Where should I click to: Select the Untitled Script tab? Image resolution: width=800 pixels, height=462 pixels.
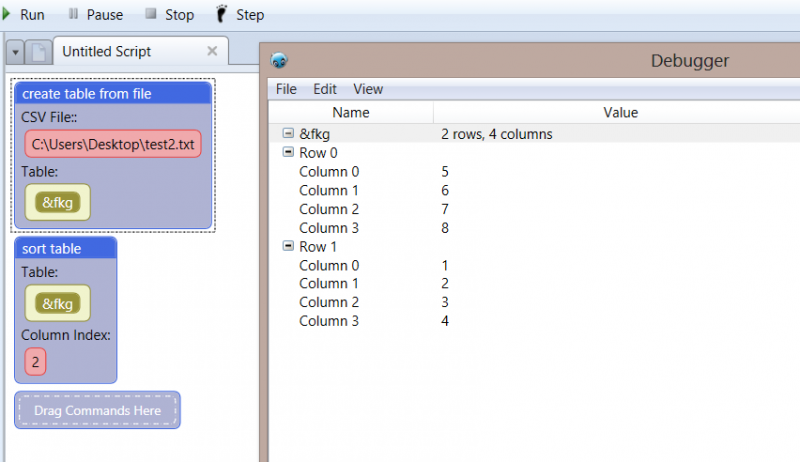[x=107, y=52]
